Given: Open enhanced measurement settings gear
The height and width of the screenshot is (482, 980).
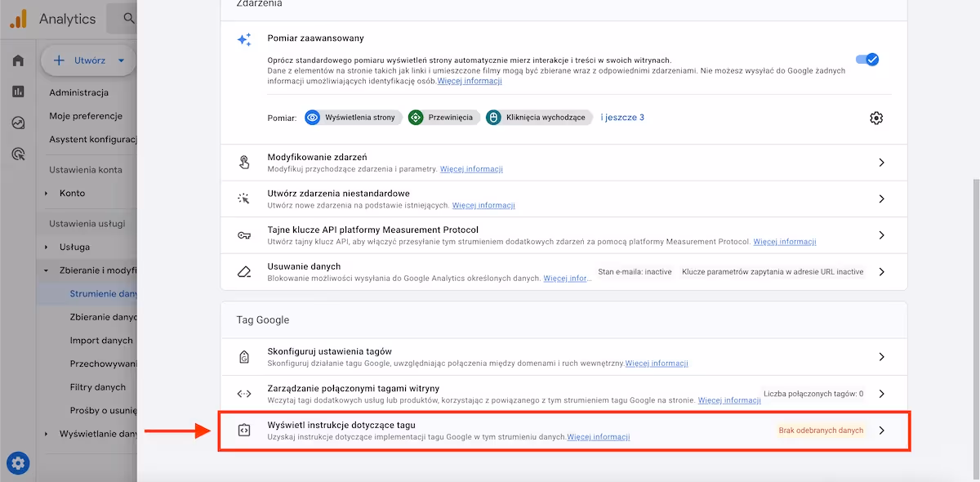Looking at the screenshot, I should pos(876,118).
